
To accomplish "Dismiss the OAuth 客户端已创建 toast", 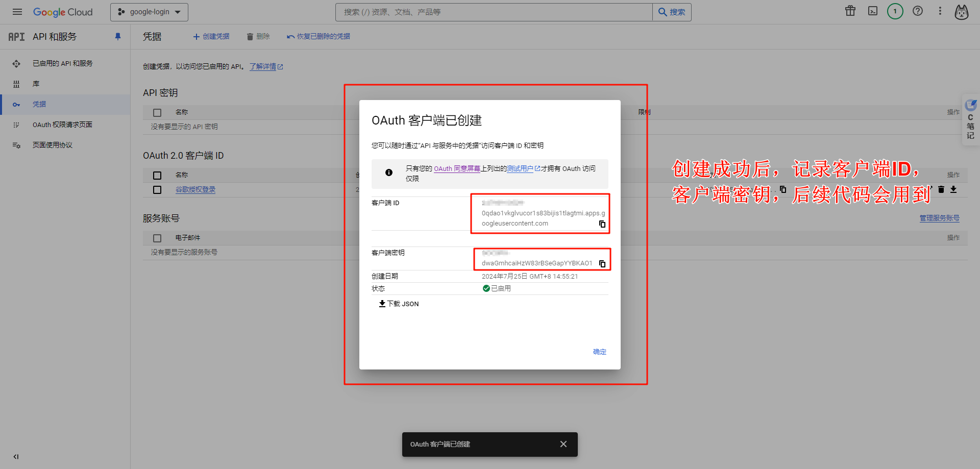I will point(563,444).
